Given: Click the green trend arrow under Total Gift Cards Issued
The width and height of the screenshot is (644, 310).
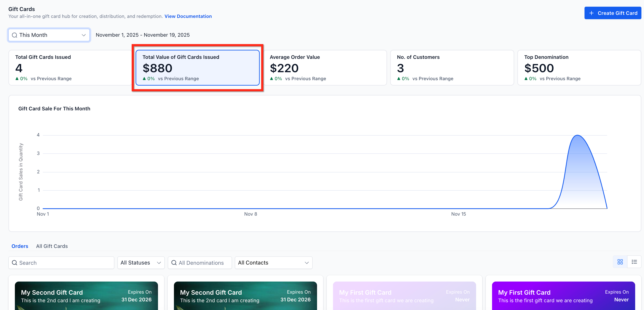Looking at the screenshot, I should pos(17,78).
